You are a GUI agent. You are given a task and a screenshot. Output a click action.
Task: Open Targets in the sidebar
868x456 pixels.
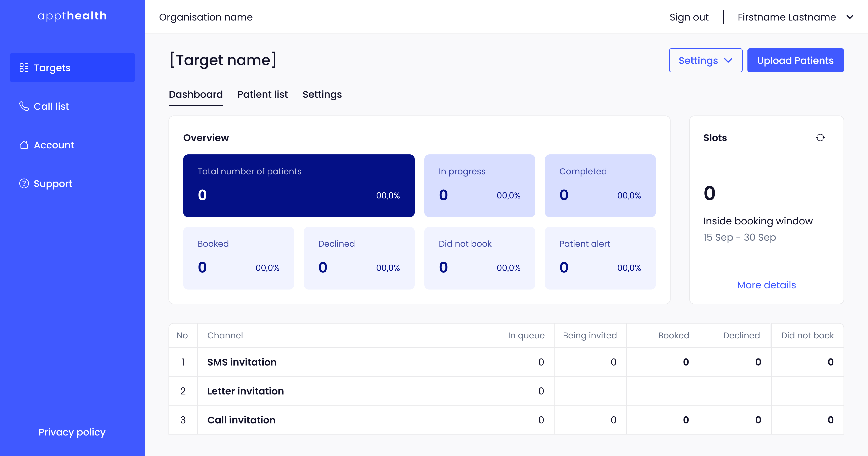[x=72, y=68]
